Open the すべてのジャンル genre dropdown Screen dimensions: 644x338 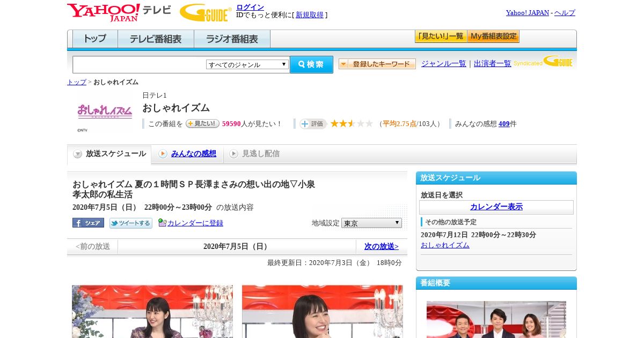coord(247,64)
